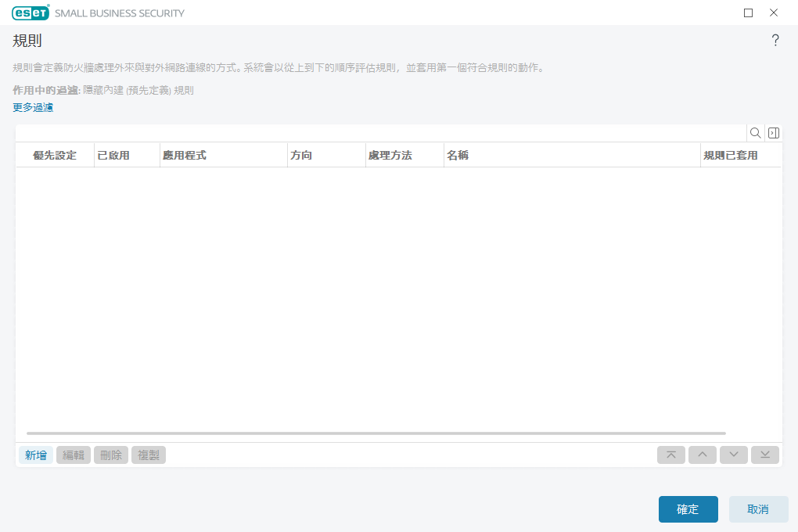The image size is (798, 532).
Task: Sort by 名稱 column header
Action: 572,155
